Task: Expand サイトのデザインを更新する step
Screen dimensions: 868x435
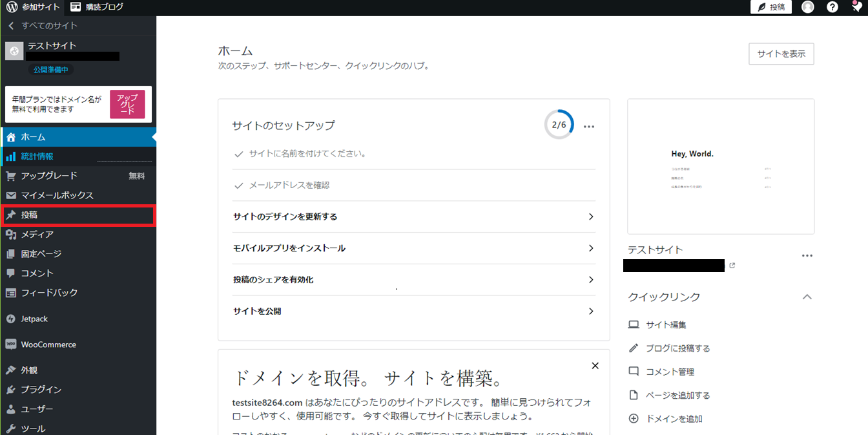Action: (413, 217)
